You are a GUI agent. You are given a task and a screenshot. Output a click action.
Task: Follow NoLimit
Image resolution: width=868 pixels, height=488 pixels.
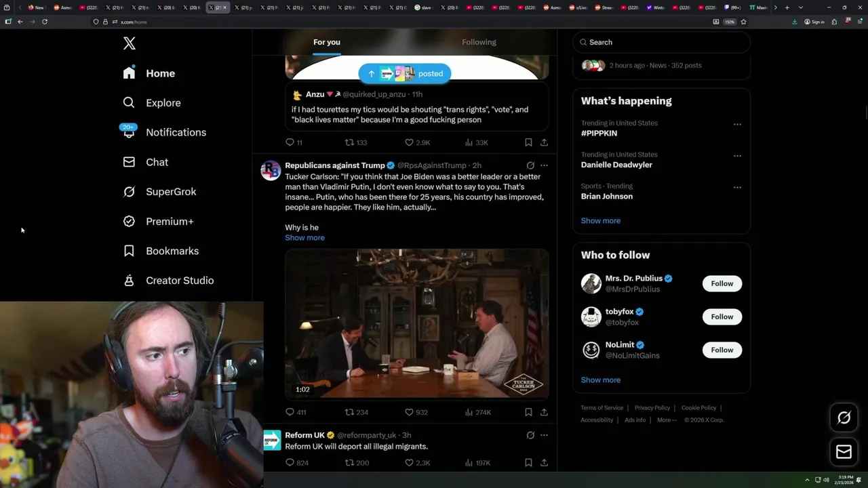coord(722,350)
